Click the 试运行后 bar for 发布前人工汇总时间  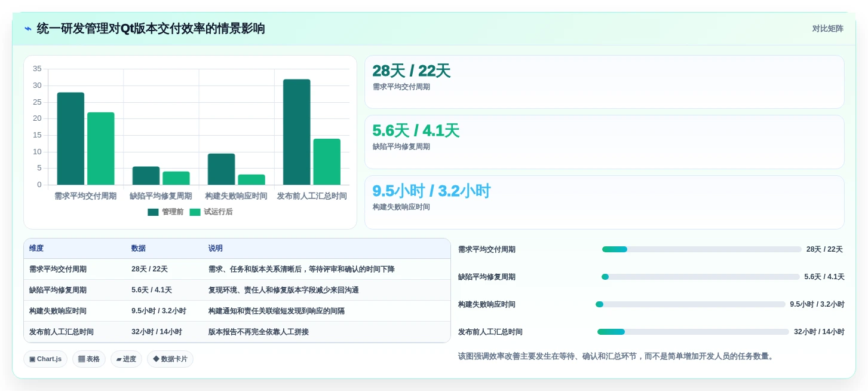click(x=327, y=161)
